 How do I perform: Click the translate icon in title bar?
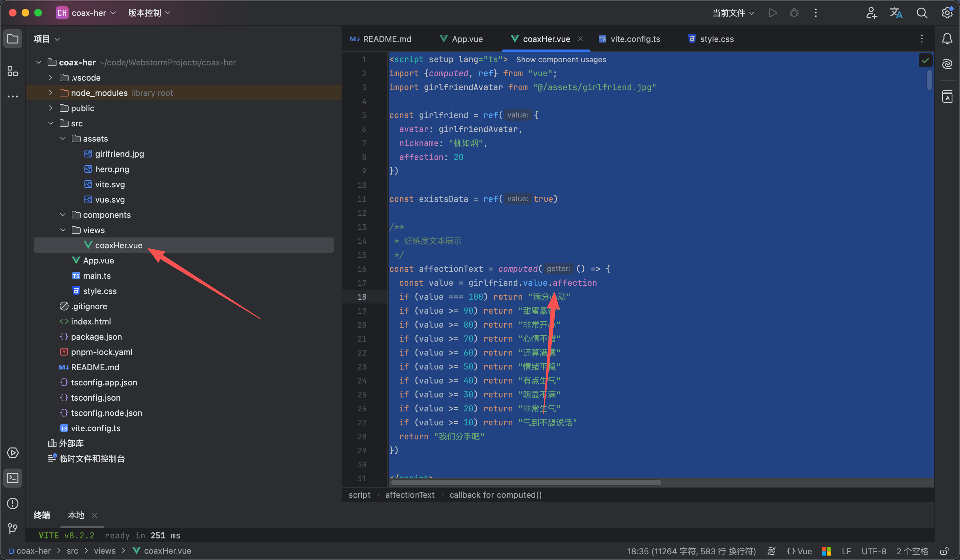(896, 13)
